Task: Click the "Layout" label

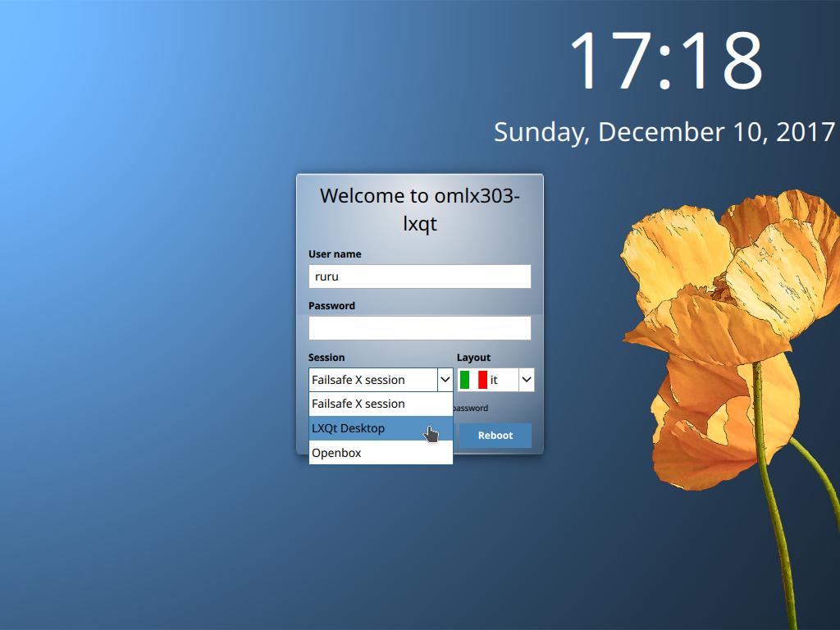Action: click(473, 358)
